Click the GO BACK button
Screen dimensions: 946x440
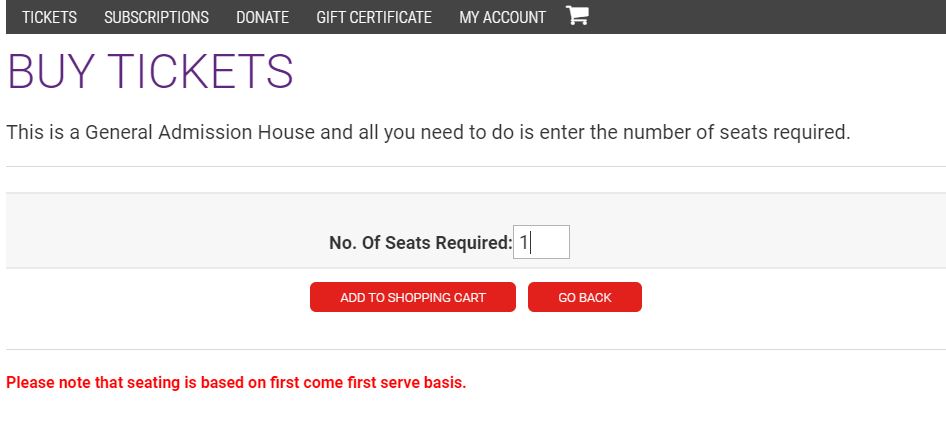[x=585, y=297]
